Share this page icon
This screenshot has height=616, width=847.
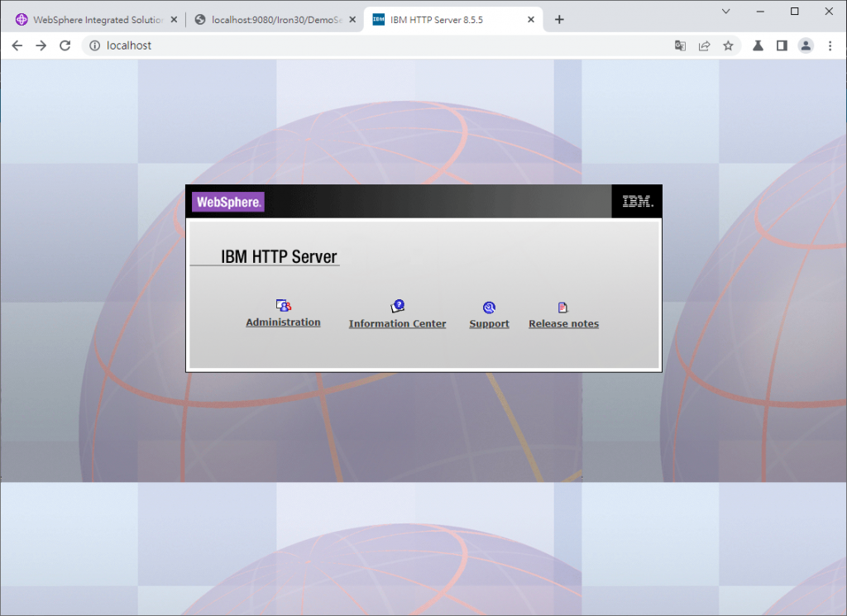pos(705,45)
